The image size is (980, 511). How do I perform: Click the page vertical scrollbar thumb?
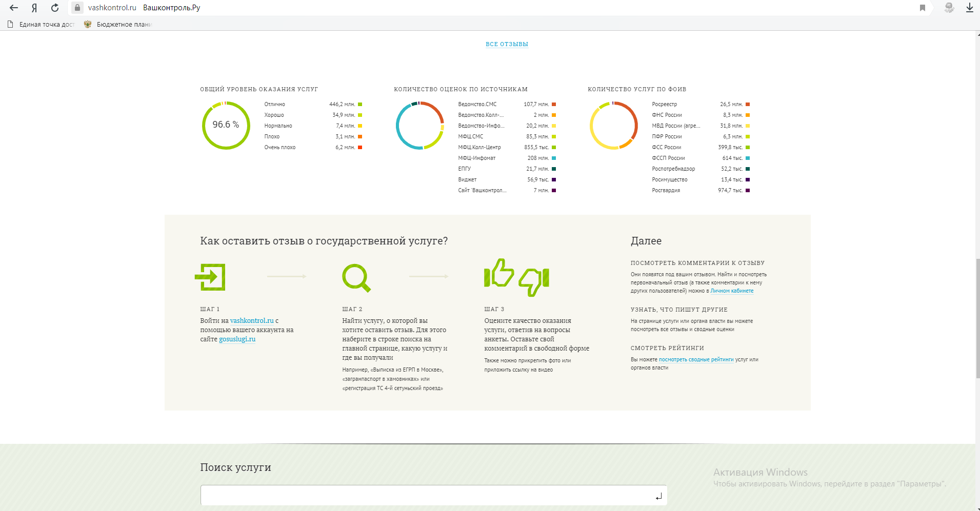[977, 318]
